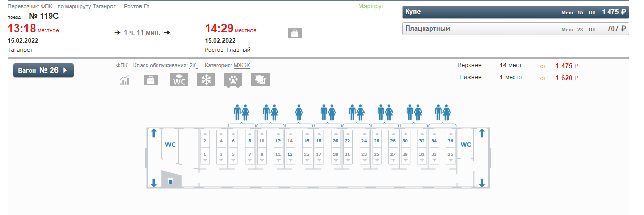The width and height of the screenshot is (644, 215).
Task: Select upper seat 24
Action: [364, 141]
